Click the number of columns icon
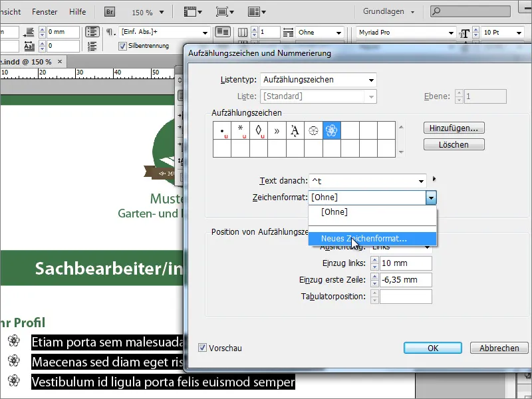Screen dimensions: 532x399 (x=243, y=32)
